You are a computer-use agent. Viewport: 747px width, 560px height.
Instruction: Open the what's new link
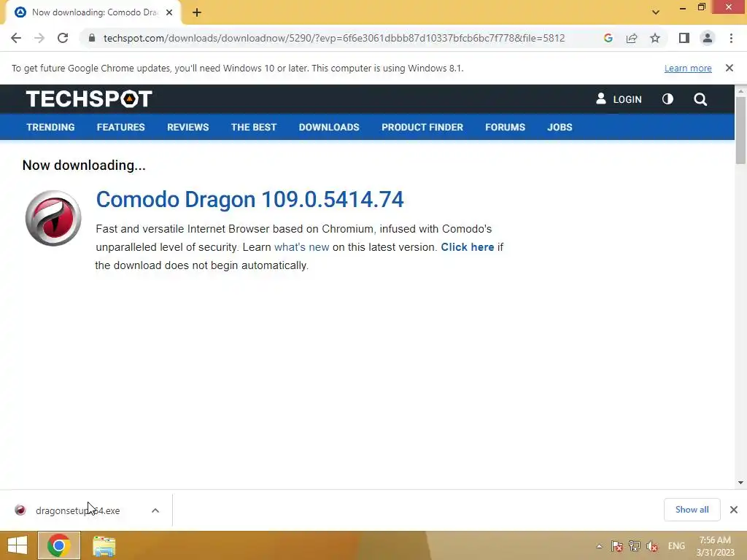(x=301, y=247)
